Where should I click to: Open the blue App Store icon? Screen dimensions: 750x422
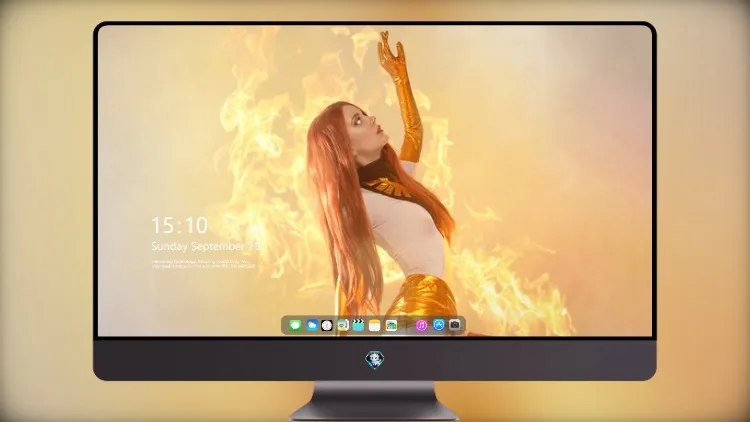tap(438, 325)
